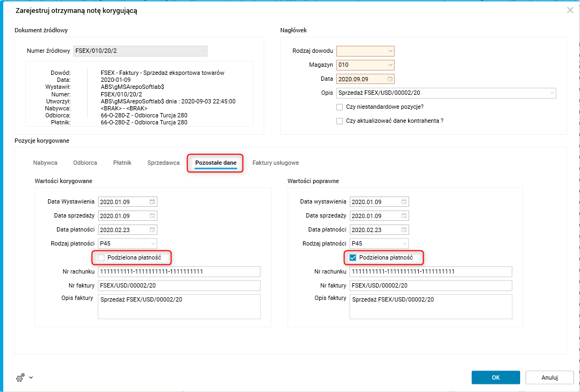
Task: Expand the Rodzaj dowodu dropdown
Action: 390,51
